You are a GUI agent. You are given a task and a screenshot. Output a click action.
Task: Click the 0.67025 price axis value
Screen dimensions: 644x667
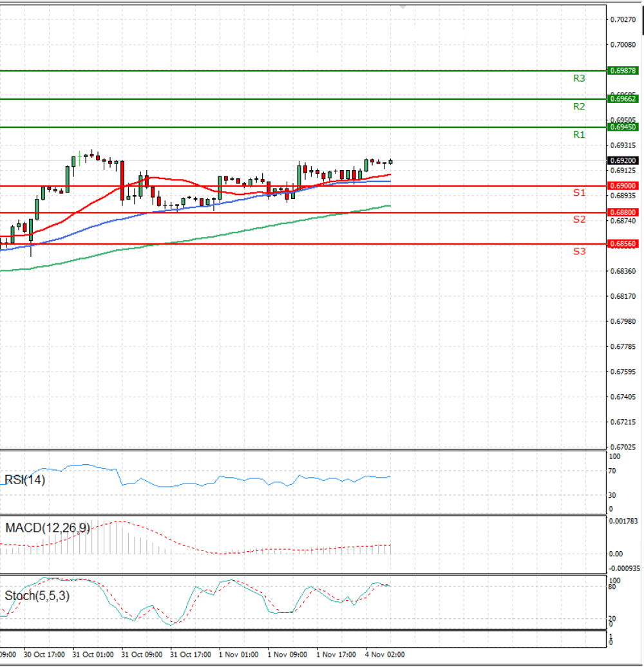point(623,447)
